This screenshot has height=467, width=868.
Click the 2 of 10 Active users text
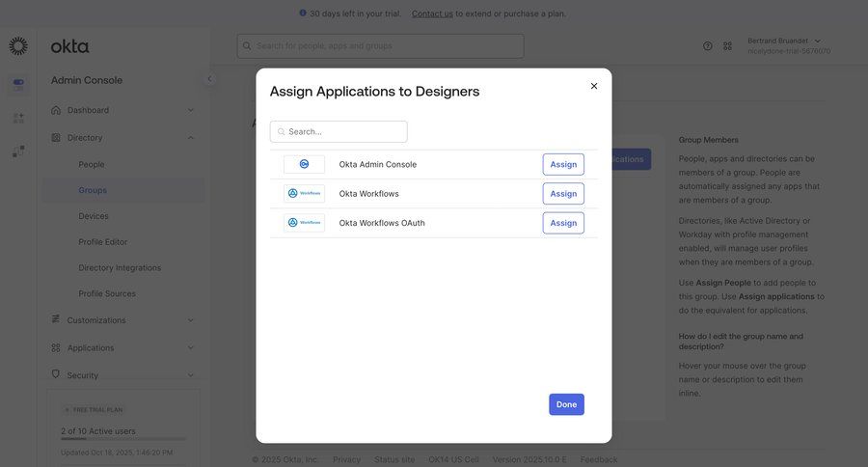(x=98, y=431)
